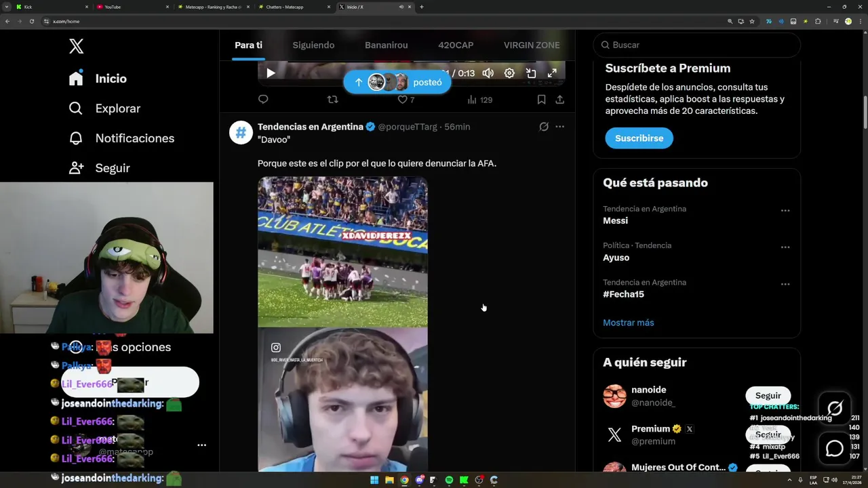This screenshot has width=868, height=488.
Task: Open the Boca stadium video thumbnail
Action: pos(342,251)
